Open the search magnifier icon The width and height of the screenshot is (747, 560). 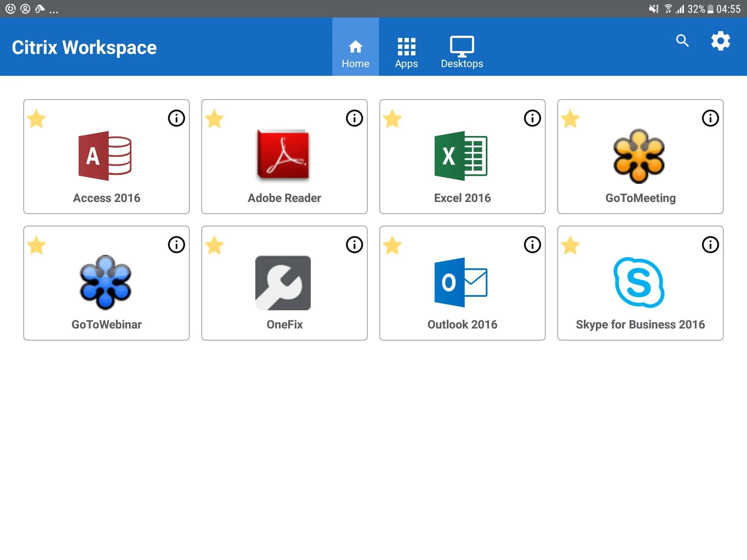pyautogui.click(x=682, y=41)
